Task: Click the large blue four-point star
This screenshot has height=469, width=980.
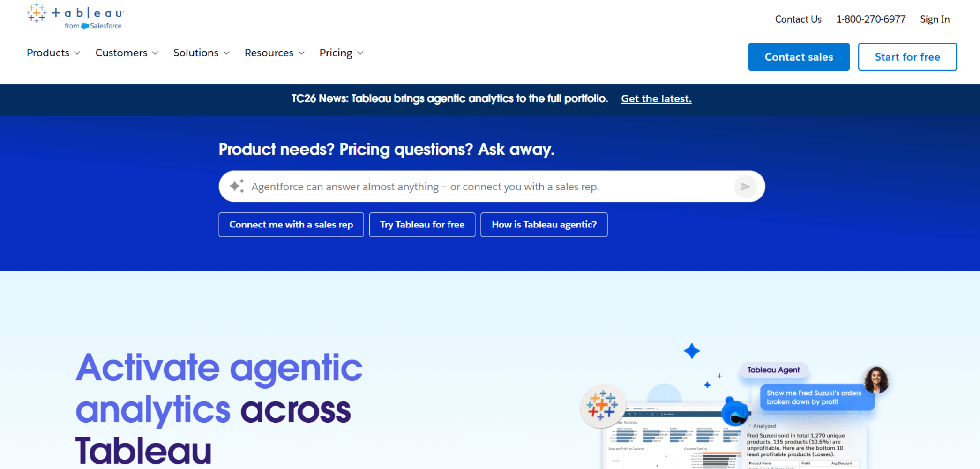Action: point(692,351)
